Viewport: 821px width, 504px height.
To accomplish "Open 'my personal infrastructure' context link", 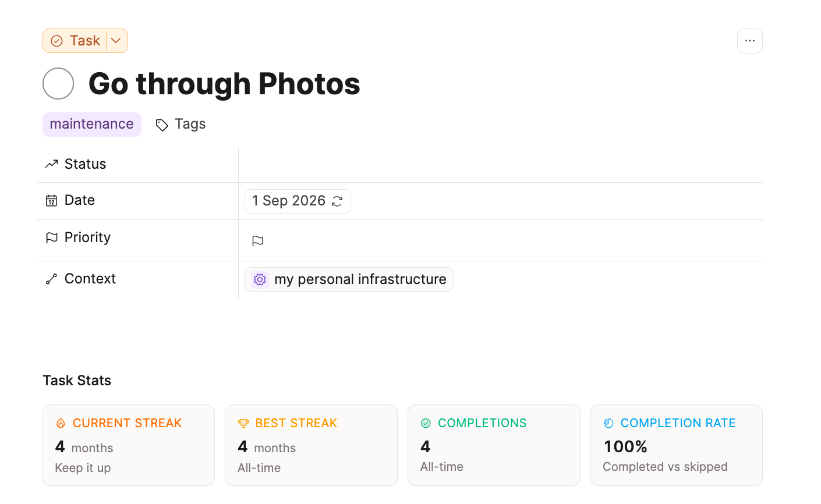I will click(x=349, y=279).
